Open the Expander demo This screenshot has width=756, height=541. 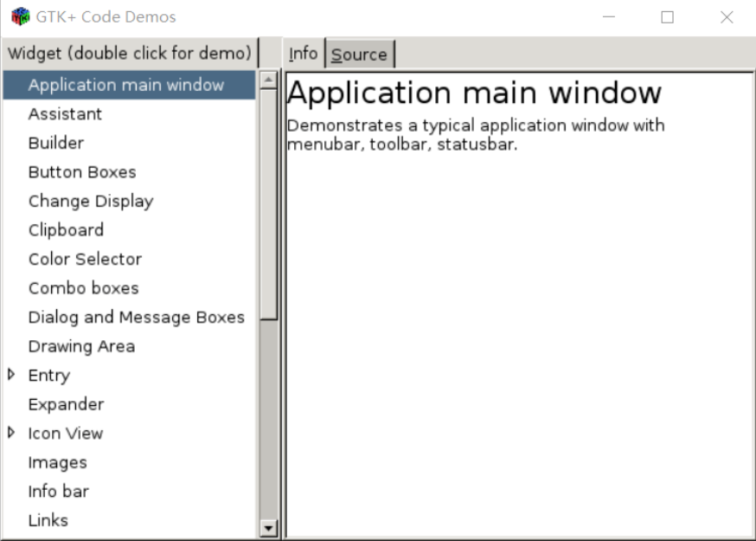[x=66, y=404]
